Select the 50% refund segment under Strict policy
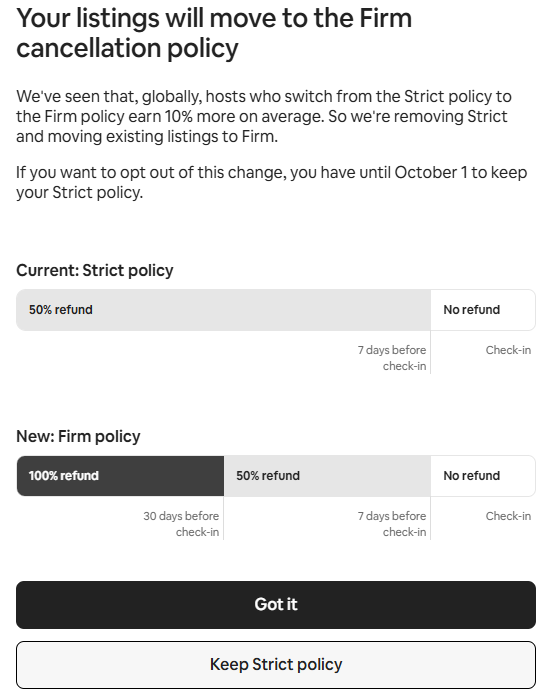Image resolution: width=547 pixels, height=695 pixels. [223, 310]
